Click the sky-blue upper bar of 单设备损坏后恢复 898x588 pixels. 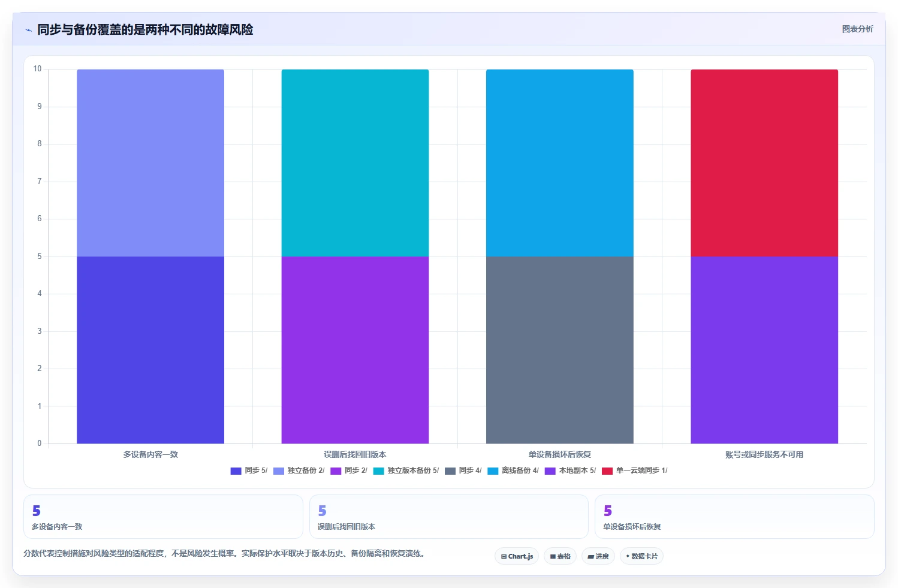tap(560, 163)
